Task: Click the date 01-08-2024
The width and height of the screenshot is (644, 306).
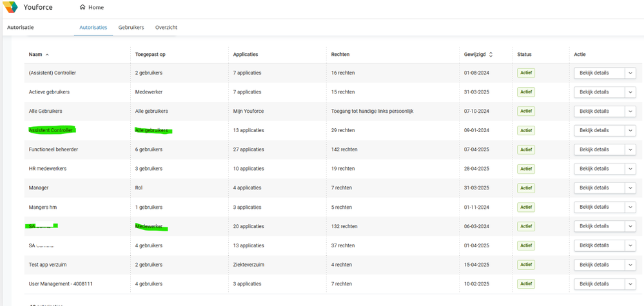Action: (x=477, y=73)
